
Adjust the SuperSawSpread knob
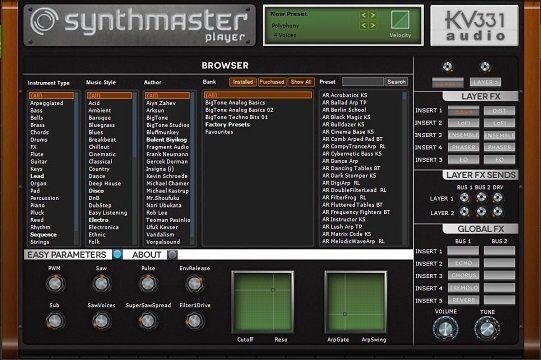(148, 321)
